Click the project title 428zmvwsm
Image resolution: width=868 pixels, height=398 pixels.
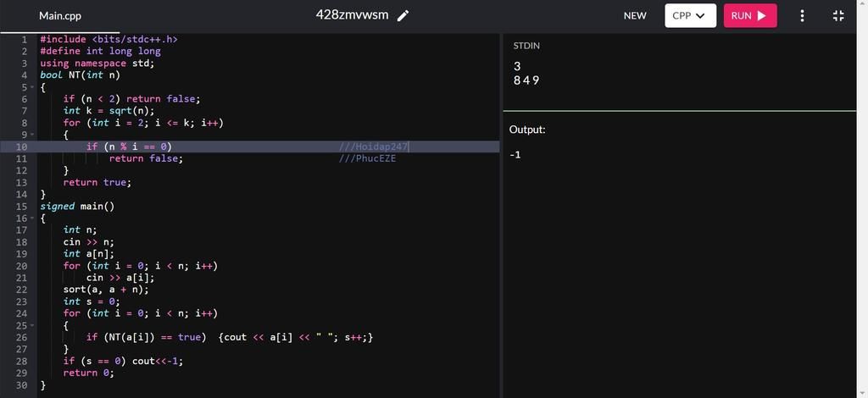[352, 15]
